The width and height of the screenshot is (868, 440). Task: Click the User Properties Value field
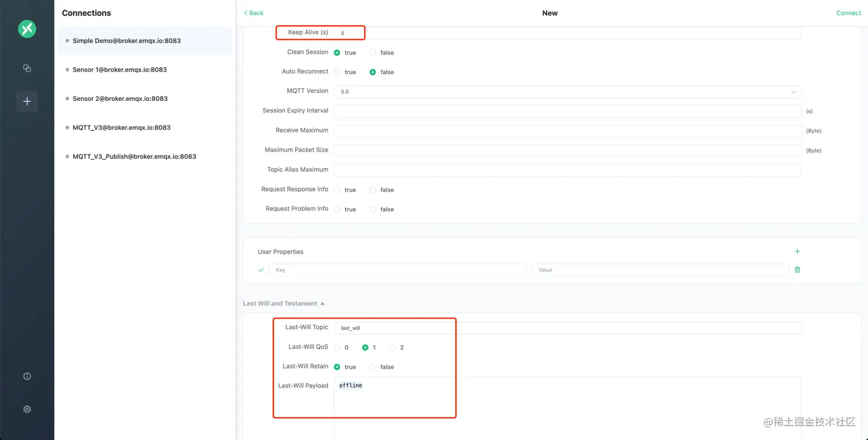coord(660,270)
